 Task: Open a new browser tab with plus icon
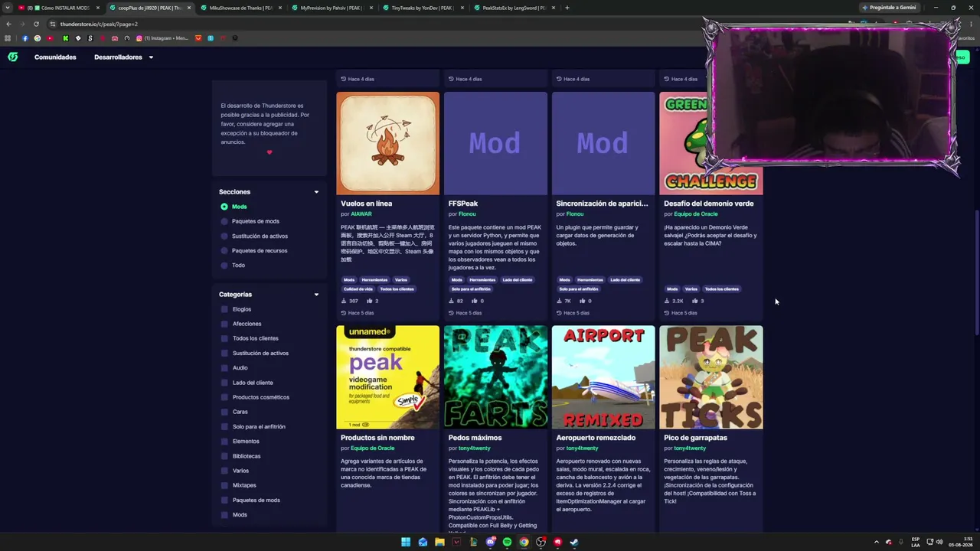567,8
